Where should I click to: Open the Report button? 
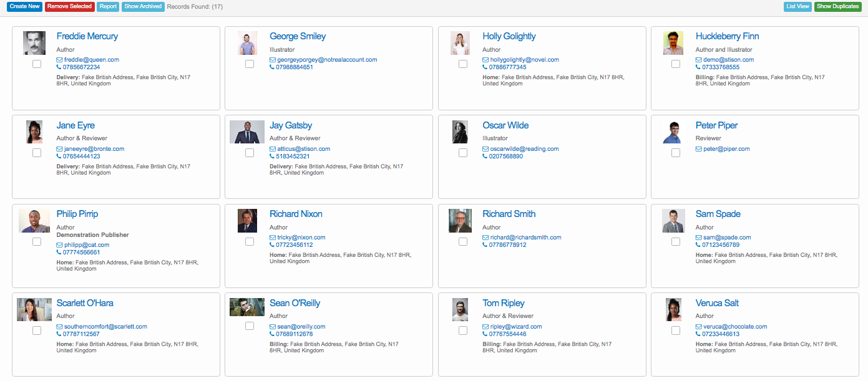pyautogui.click(x=108, y=7)
